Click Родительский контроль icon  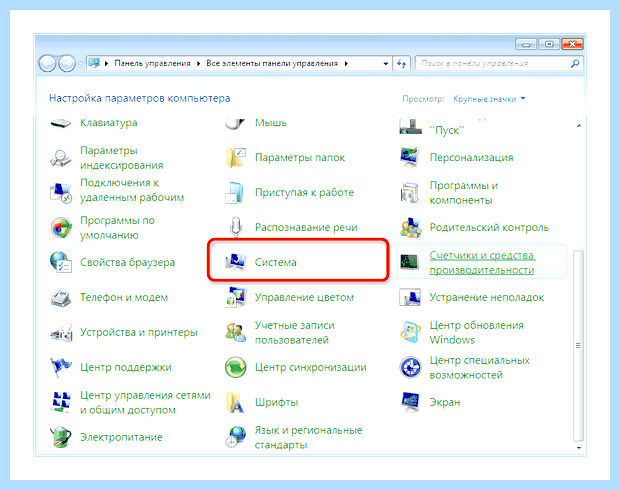click(410, 227)
